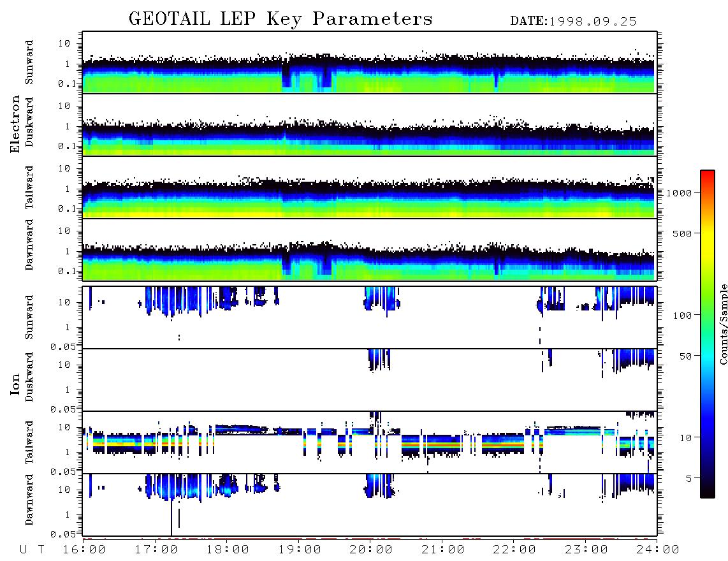Click the 'Counts/Sample' color bar title
Image resolution: width=728 pixels, height=561 pixels.
click(x=724, y=324)
